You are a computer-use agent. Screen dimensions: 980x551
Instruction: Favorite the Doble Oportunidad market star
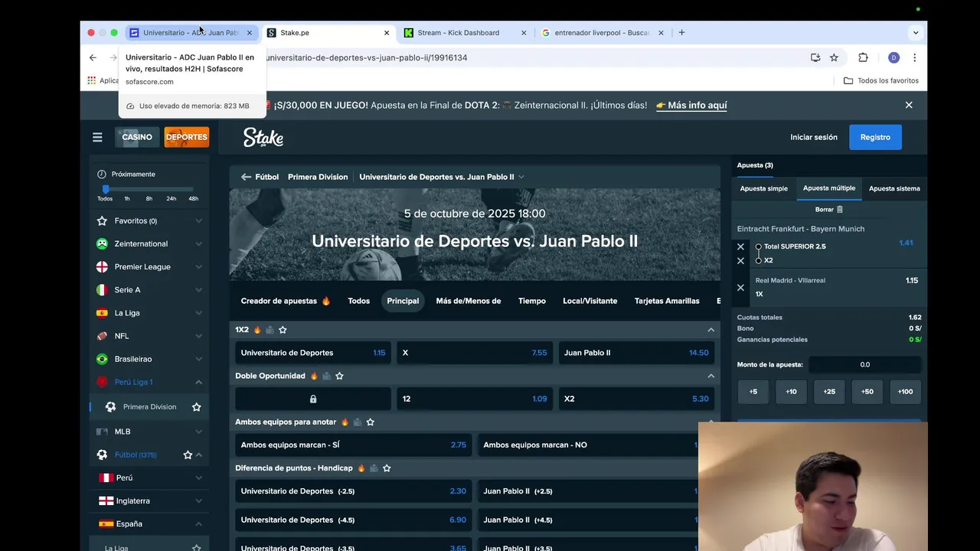point(339,376)
